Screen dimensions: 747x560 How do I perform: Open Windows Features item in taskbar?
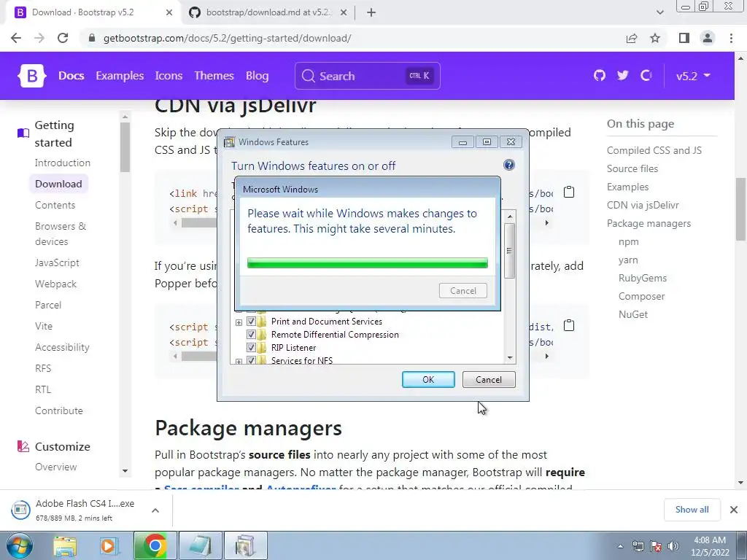246,545
